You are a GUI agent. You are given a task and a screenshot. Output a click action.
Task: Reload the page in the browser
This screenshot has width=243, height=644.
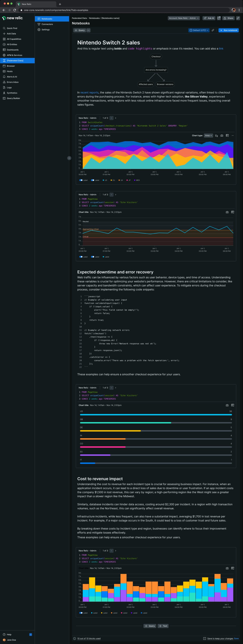pyautogui.click(x=15, y=10)
